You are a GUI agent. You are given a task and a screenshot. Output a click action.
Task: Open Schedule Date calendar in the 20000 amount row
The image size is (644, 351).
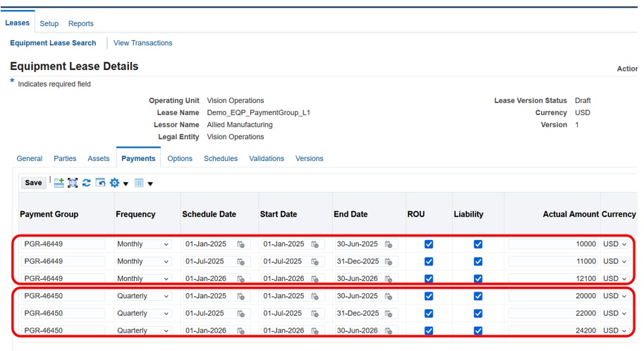pos(241,297)
